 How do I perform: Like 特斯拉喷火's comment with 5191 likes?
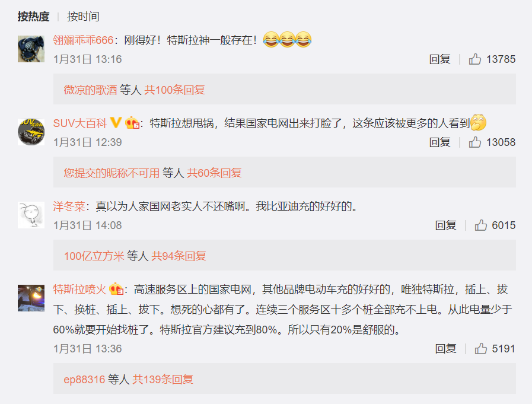481,349
